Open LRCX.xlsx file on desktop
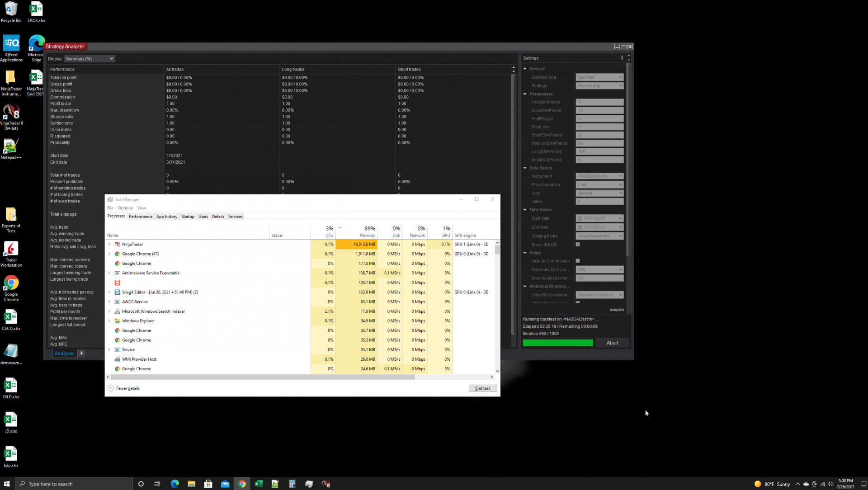 pos(36,9)
